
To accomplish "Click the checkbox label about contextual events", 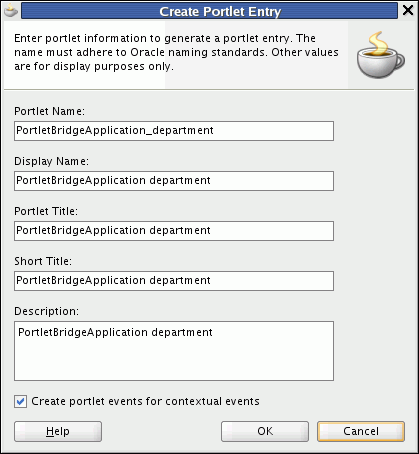I will 145,401.
